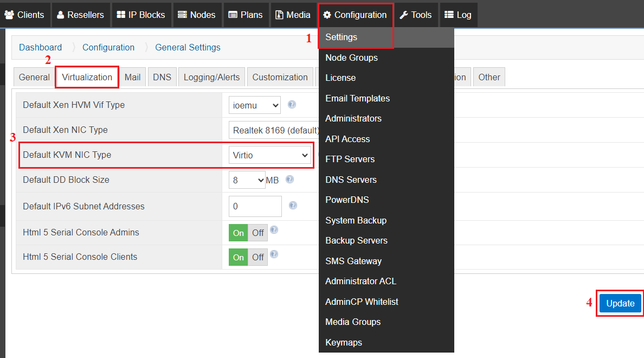Open the Tools menu with wrench icon
644x358 pixels.
416,15
